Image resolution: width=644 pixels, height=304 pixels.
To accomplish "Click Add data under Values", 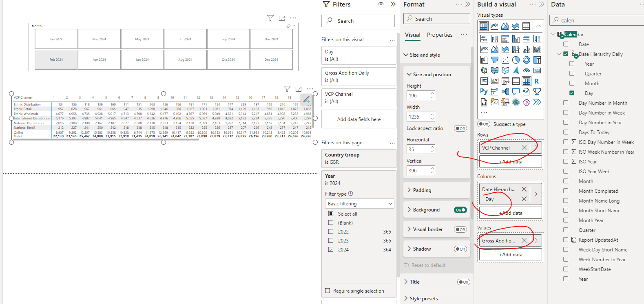I will pos(511,254).
